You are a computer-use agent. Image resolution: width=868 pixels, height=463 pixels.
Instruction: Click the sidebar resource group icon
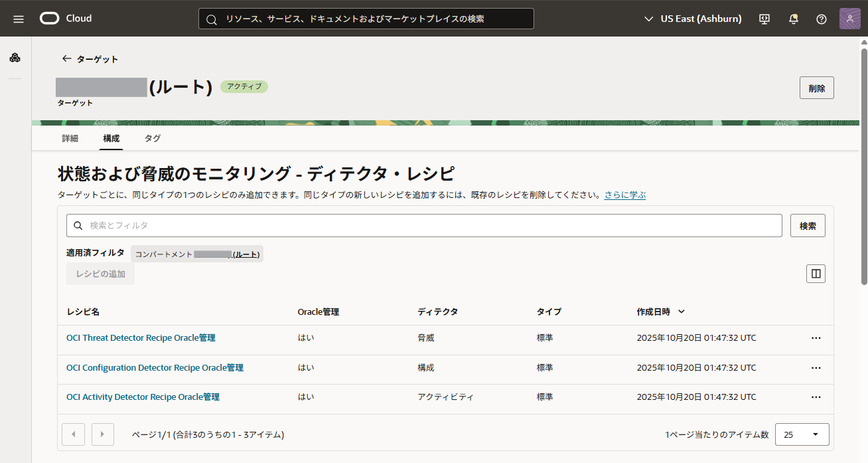[x=15, y=58]
